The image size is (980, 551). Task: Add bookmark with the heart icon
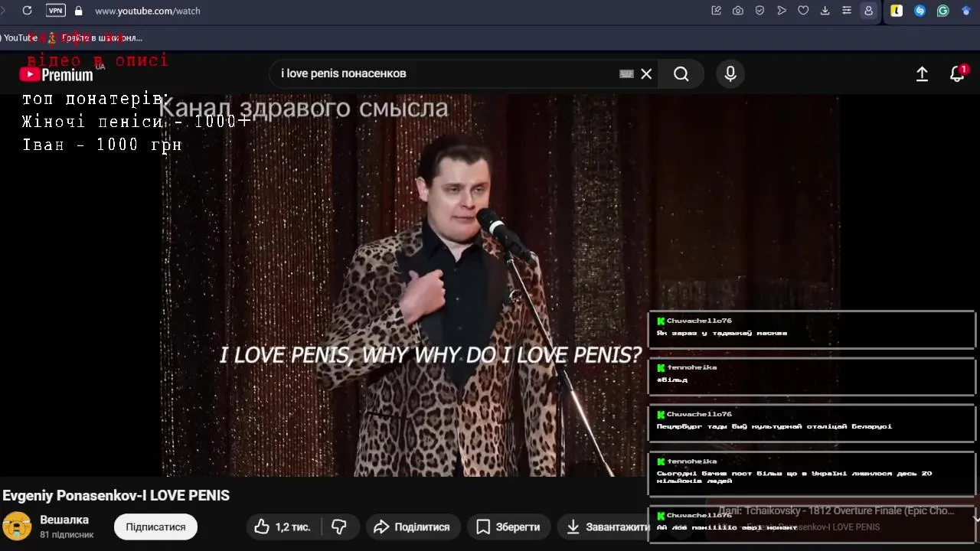point(803,11)
